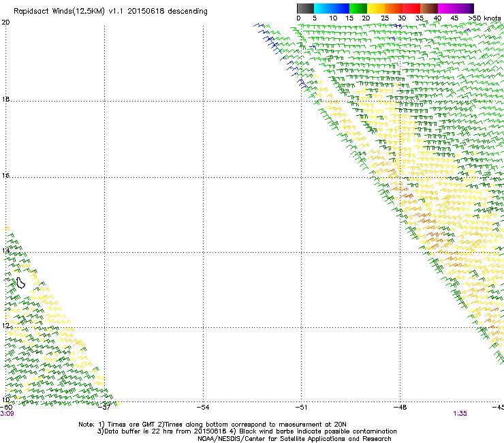Select the gray 0–5 knots color segment

tap(305, 8)
